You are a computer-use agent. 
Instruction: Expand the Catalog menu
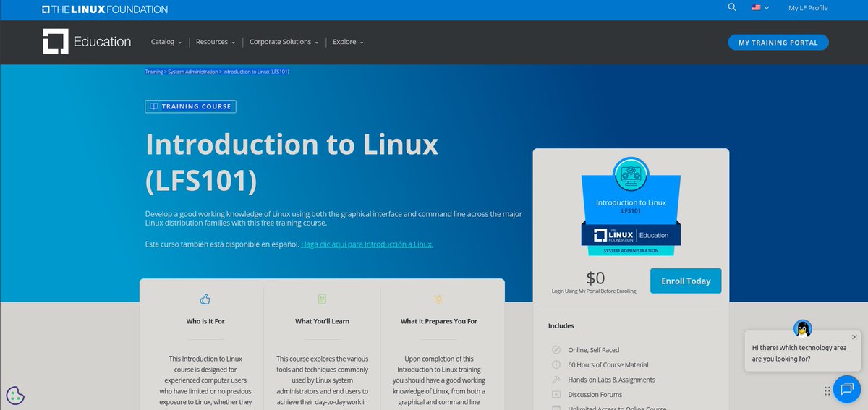pos(166,42)
